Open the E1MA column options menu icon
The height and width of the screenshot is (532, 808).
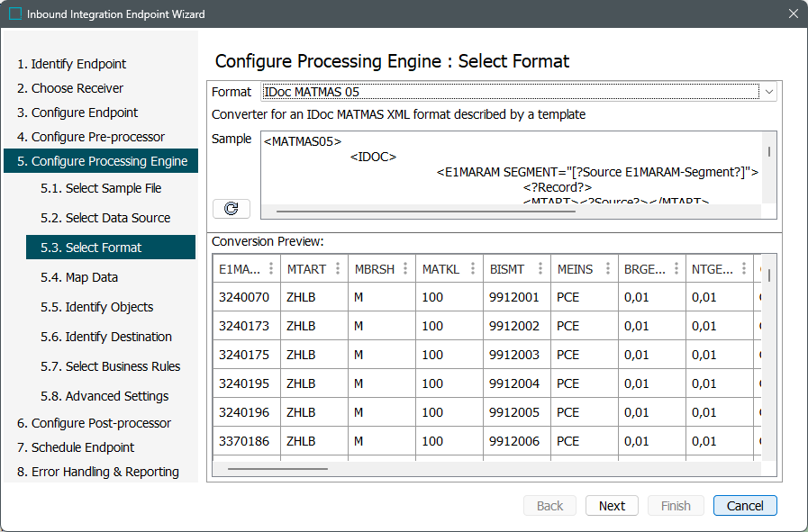(x=271, y=268)
